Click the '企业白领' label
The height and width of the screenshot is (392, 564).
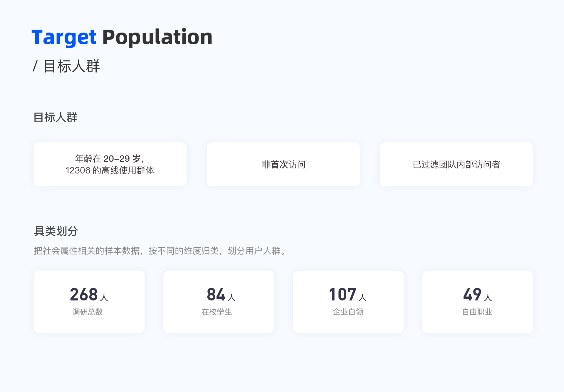coord(348,312)
